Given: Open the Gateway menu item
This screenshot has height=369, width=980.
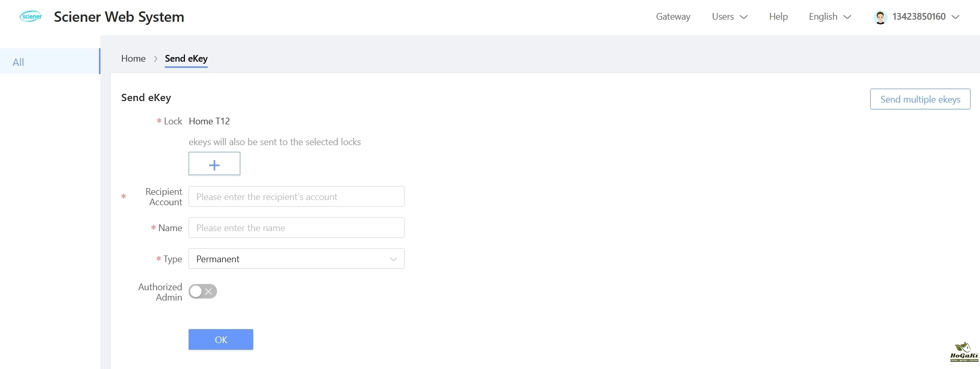Looking at the screenshot, I should click(673, 17).
